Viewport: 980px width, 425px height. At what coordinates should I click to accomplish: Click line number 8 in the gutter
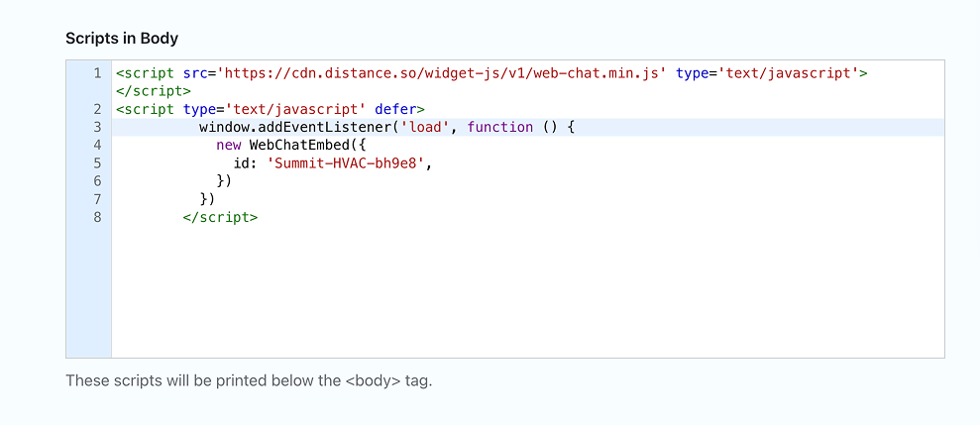96,216
